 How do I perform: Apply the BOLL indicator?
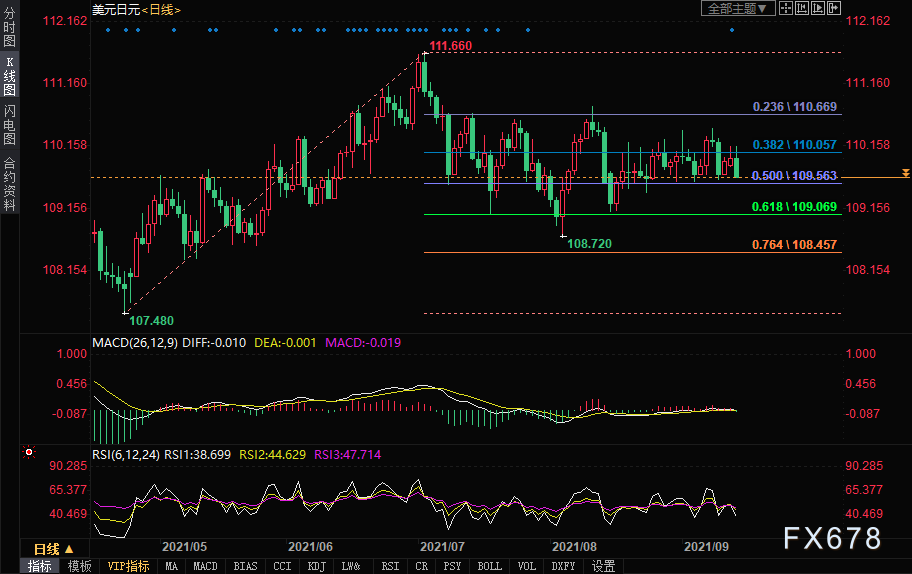point(489,566)
